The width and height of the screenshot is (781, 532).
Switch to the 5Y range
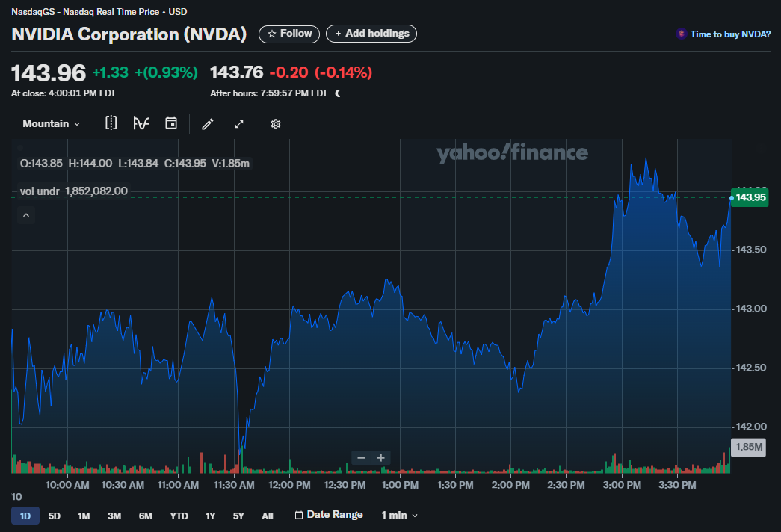[x=238, y=516]
